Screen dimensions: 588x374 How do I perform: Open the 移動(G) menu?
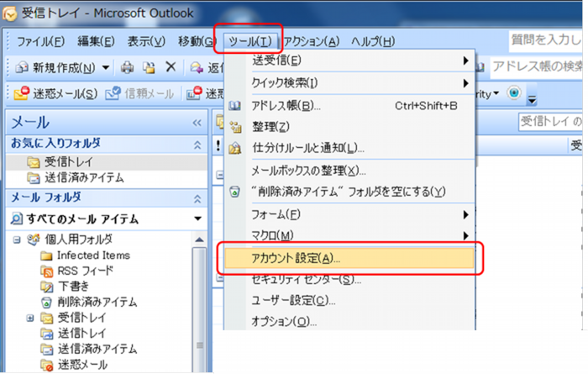click(x=196, y=41)
